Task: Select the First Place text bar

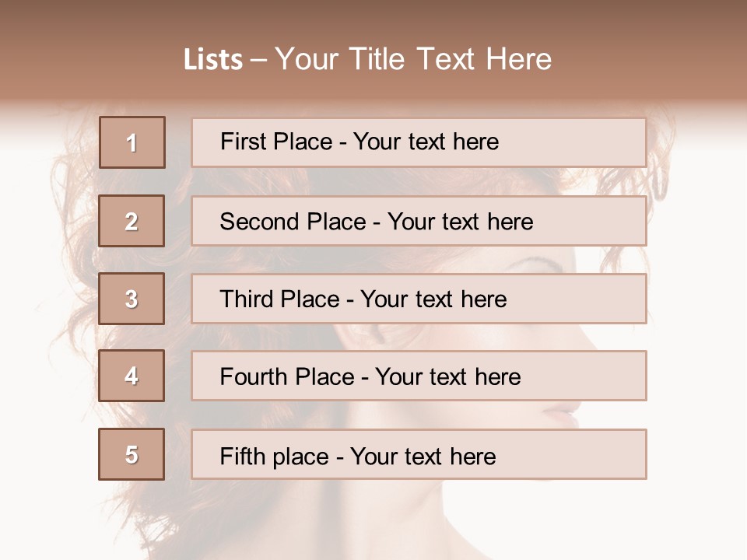Action: [419, 142]
